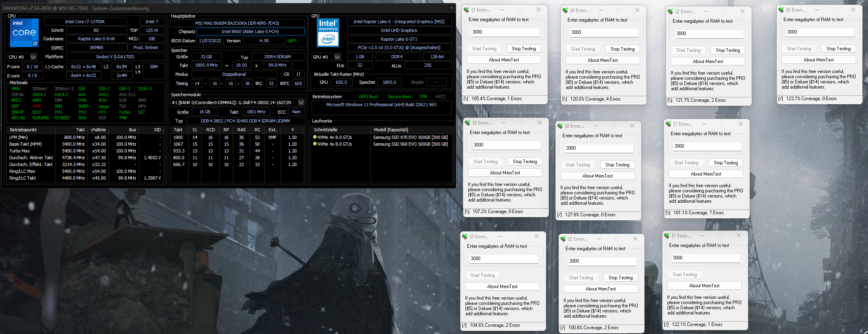The height and width of the screenshot is (334, 868).
Task: Select the Ring/LLC Takt row in Betriebspunkt table
Action: [x=85, y=178]
